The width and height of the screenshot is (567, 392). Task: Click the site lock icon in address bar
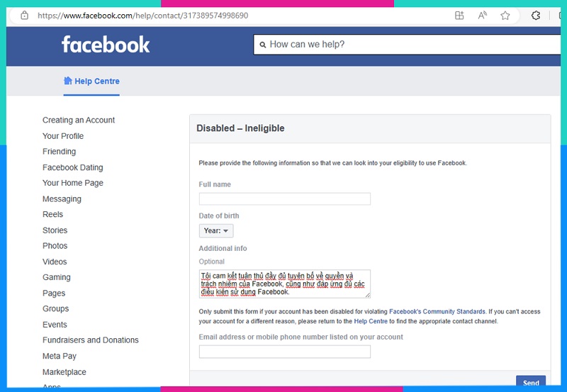pyautogui.click(x=24, y=16)
